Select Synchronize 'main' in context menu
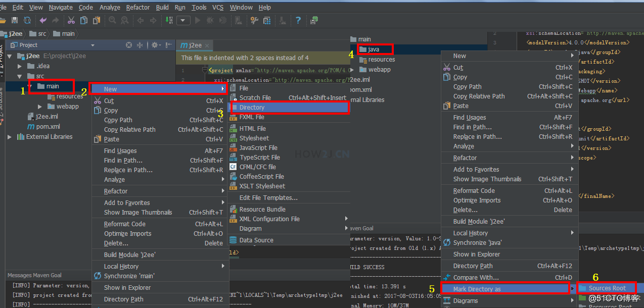 pos(159,276)
